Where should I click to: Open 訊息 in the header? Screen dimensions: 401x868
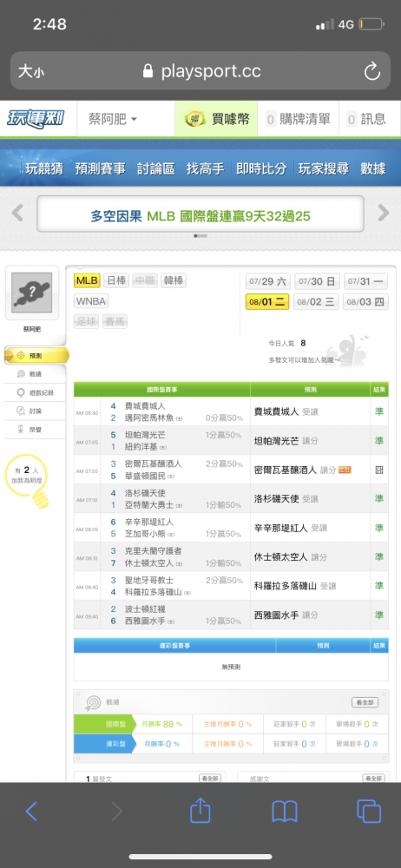366,118
